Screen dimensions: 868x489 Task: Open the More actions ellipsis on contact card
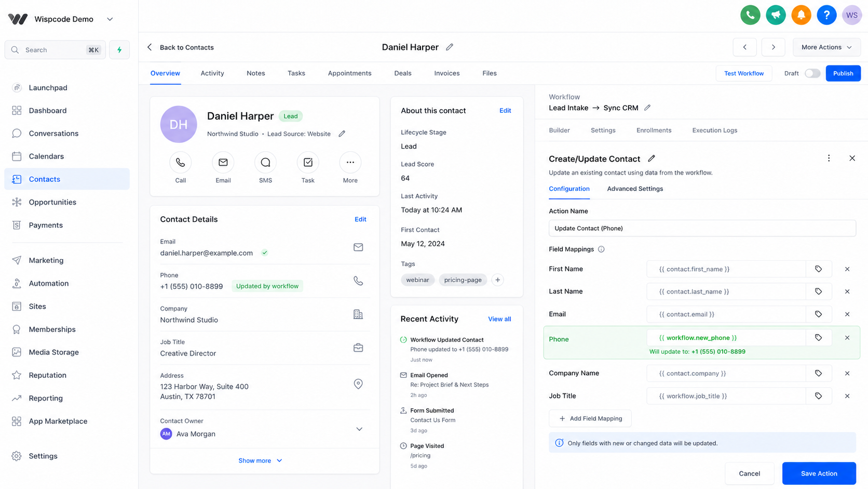(350, 163)
